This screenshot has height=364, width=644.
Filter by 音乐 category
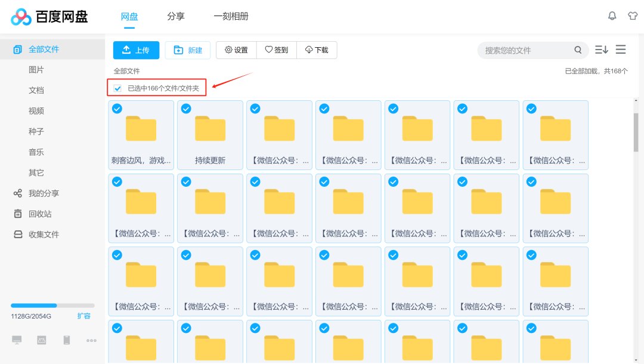tap(36, 152)
